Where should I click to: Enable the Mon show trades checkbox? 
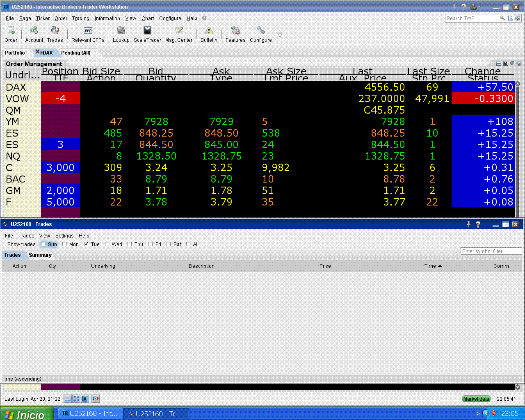[x=64, y=244]
